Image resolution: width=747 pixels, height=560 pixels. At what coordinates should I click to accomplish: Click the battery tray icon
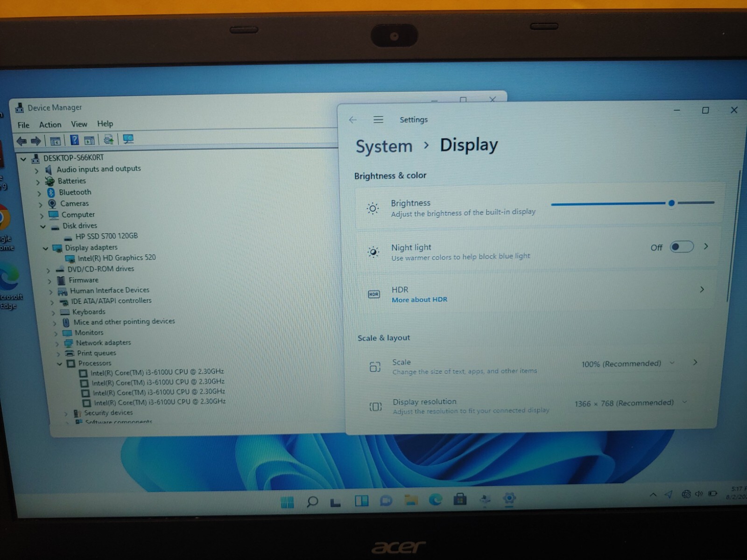point(712,493)
